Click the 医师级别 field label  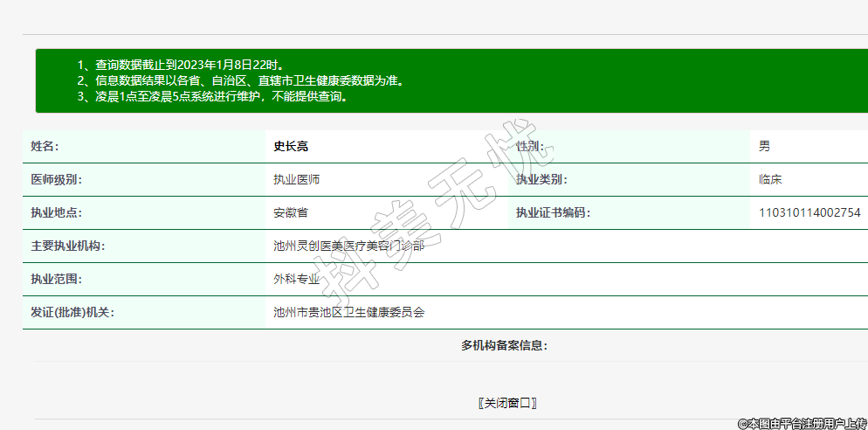[x=56, y=179]
